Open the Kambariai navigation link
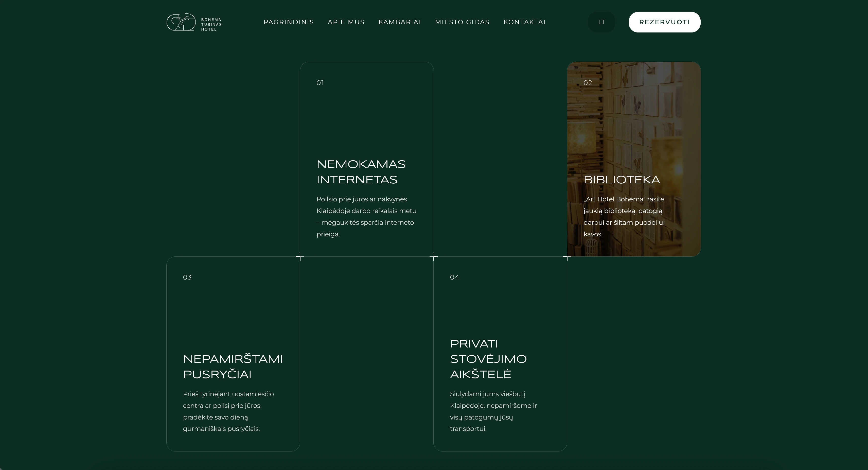 (400, 22)
